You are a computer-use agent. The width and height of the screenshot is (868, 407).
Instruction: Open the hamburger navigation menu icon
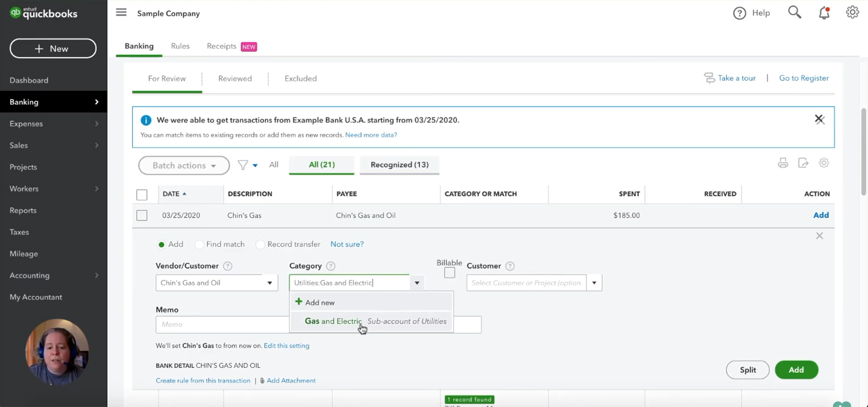(x=121, y=13)
